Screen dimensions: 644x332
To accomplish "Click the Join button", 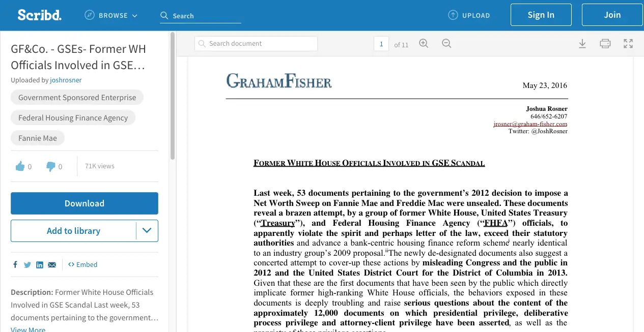I will click(x=612, y=15).
